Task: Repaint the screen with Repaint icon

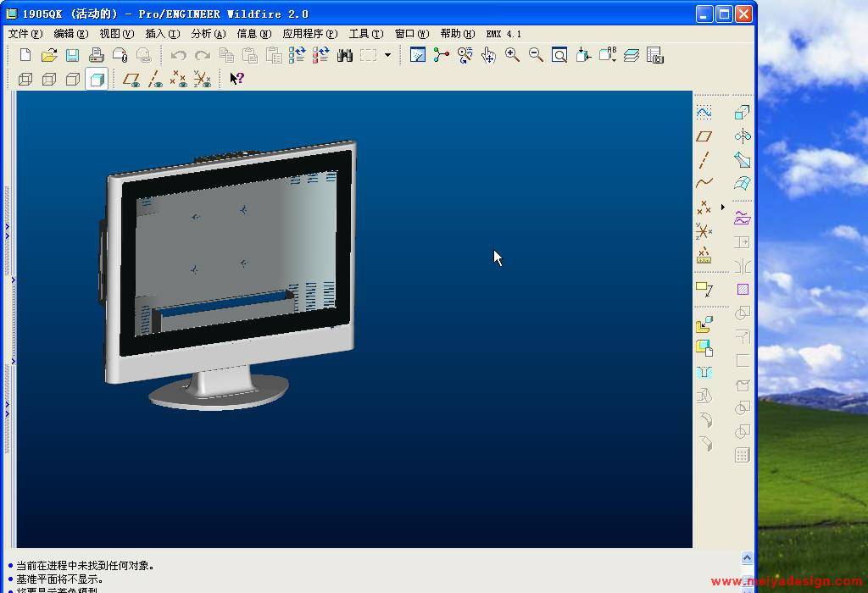Action: 417,55
